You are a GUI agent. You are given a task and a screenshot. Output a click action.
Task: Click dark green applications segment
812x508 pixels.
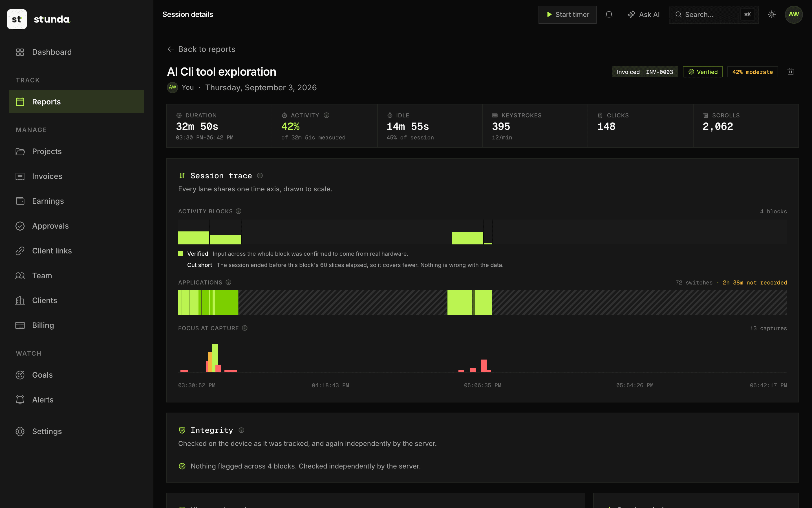[x=226, y=302]
